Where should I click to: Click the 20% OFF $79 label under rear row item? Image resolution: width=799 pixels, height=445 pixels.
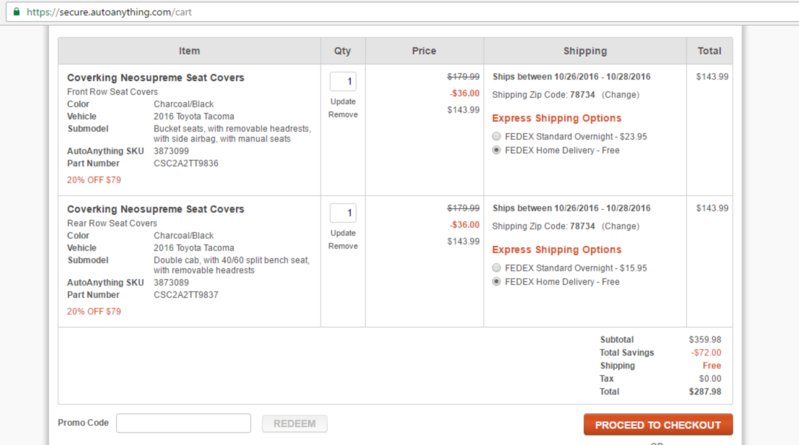94,311
